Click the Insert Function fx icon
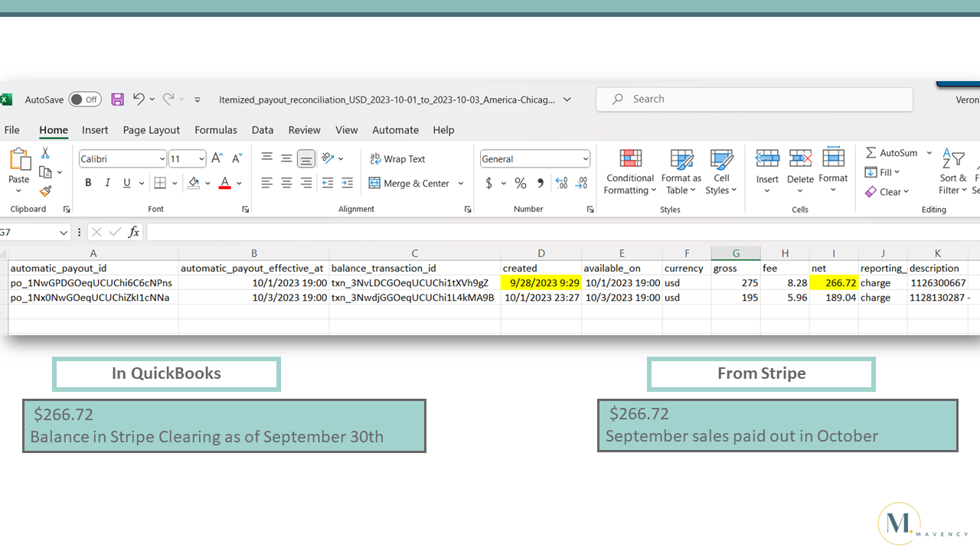The image size is (980, 551). pos(133,232)
